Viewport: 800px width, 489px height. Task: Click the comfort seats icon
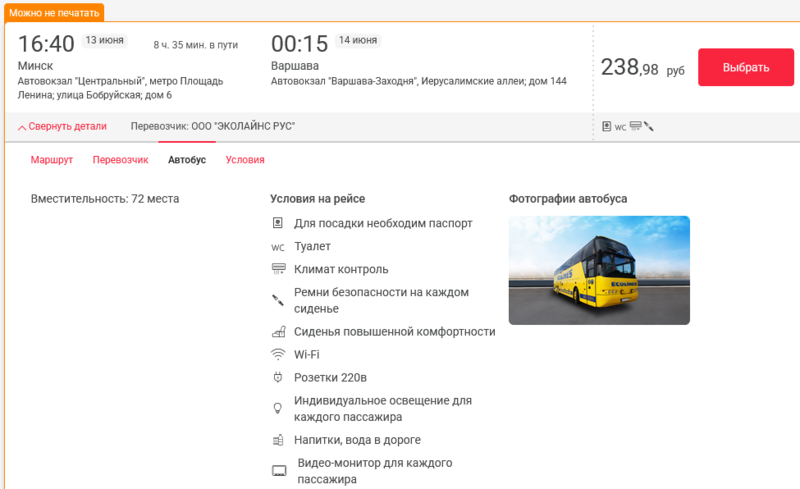tap(278, 332)
